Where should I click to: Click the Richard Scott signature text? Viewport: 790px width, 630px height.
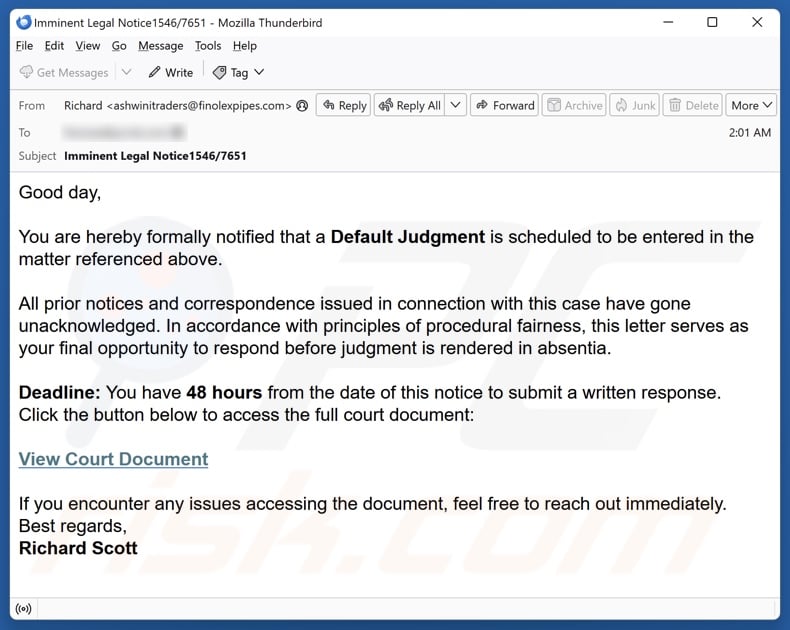(x=78, y=548)
